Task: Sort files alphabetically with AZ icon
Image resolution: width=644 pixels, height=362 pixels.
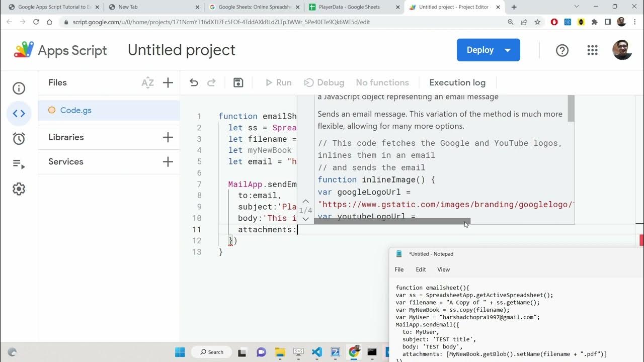Action: click(147, 83)
